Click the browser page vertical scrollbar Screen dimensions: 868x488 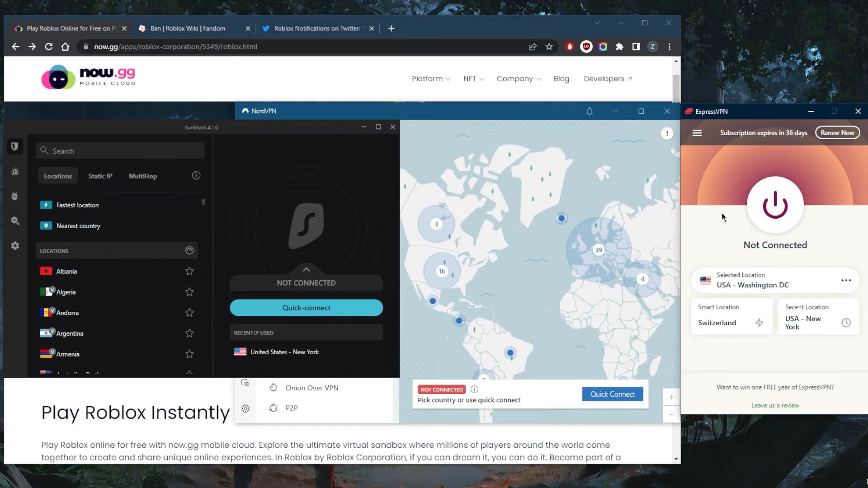tap(676, 89)
